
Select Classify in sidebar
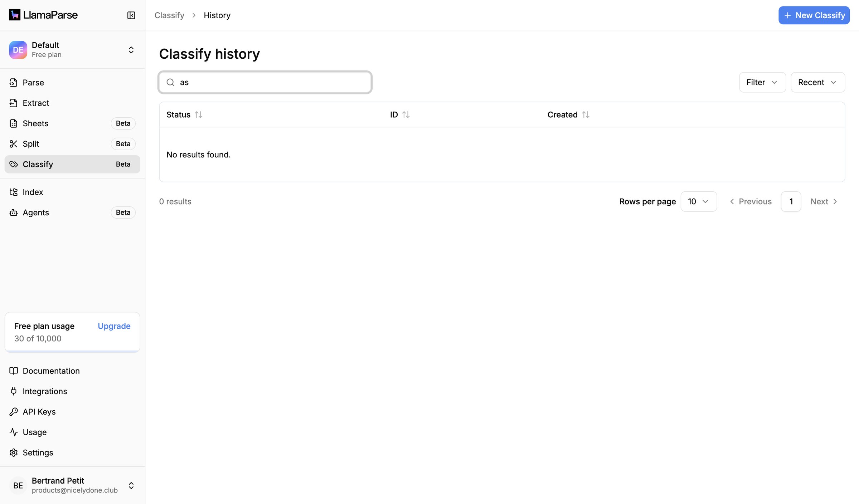pyautogui.click(x=72, y=164)
